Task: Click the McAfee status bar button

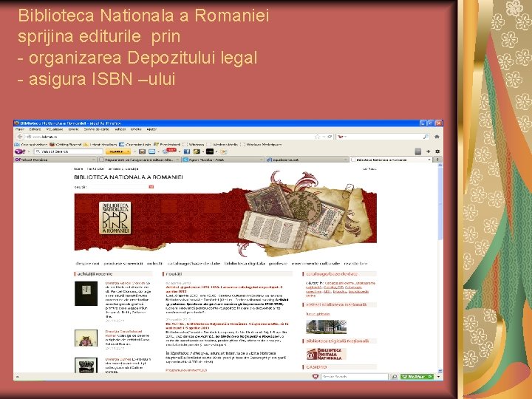Action: click(x=417, y=377)
